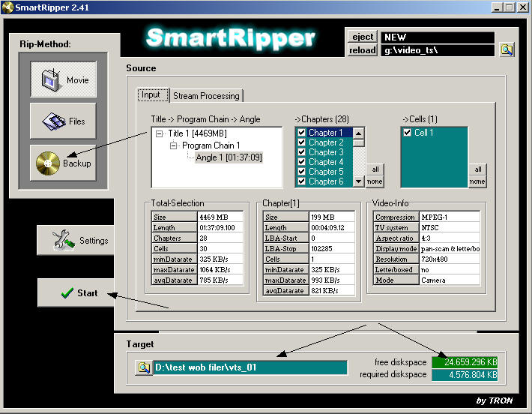This screenshot has height=414, width=532.
Task: Click Total-Selection Cells value 30
Action: [x=220, y=248]
